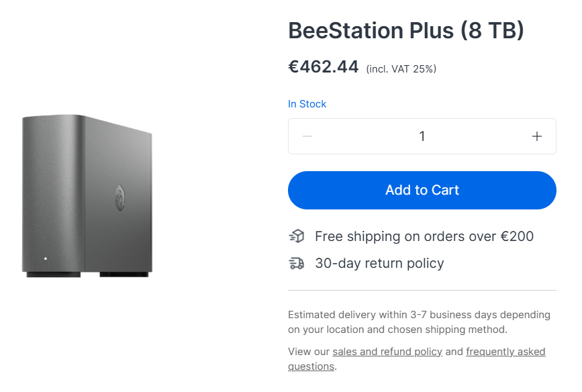
Task: Click the free shipping package icon
Action: (297, 236)
